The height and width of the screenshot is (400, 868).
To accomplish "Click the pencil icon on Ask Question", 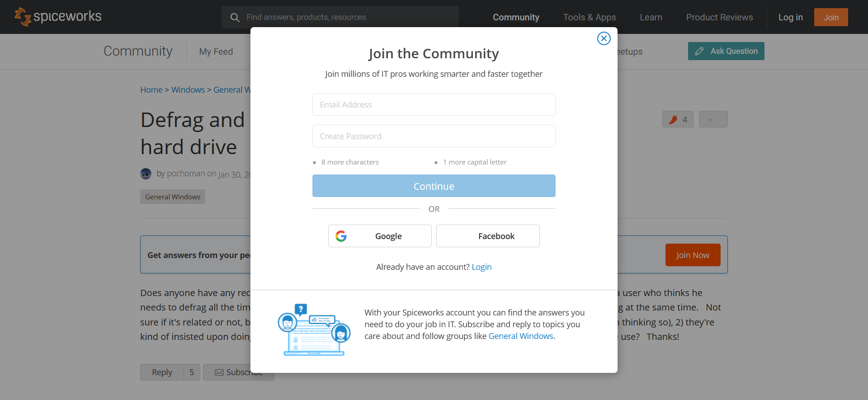I will (x=698, y=51).
